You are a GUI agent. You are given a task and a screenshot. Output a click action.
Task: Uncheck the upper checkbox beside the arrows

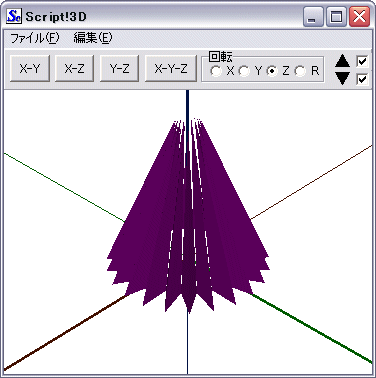point(362,61)
